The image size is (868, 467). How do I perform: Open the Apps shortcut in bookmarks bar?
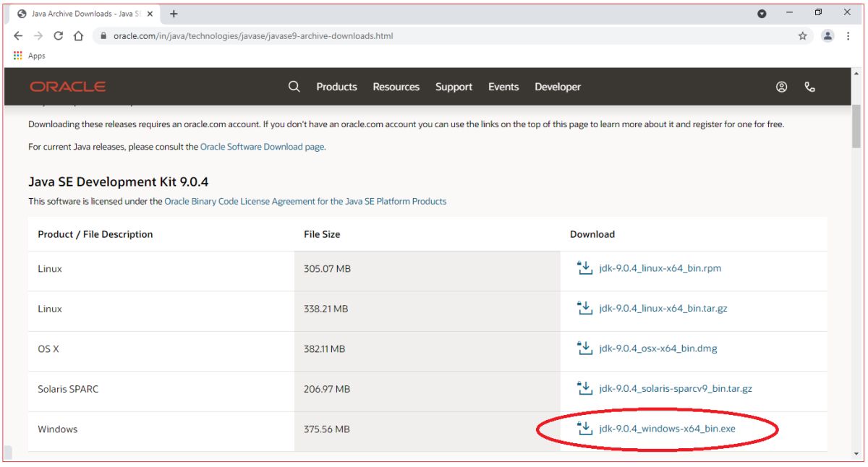[30, 56]
